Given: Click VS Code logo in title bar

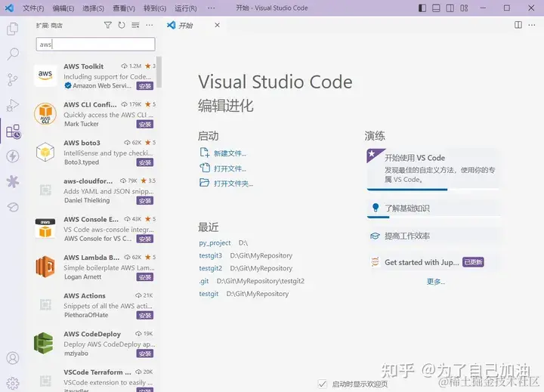Looking at the screenshot, I should pyautogui.click(x=9, y=8).
